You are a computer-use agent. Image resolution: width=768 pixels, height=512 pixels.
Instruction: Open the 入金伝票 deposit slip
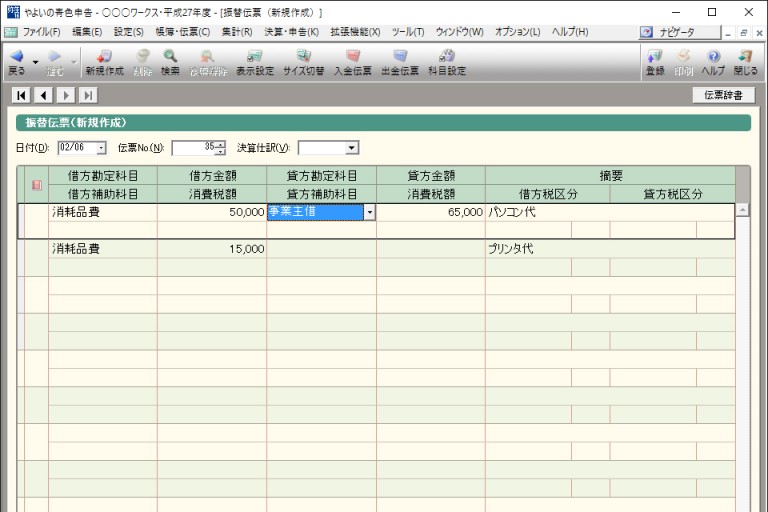click(352, 62)
